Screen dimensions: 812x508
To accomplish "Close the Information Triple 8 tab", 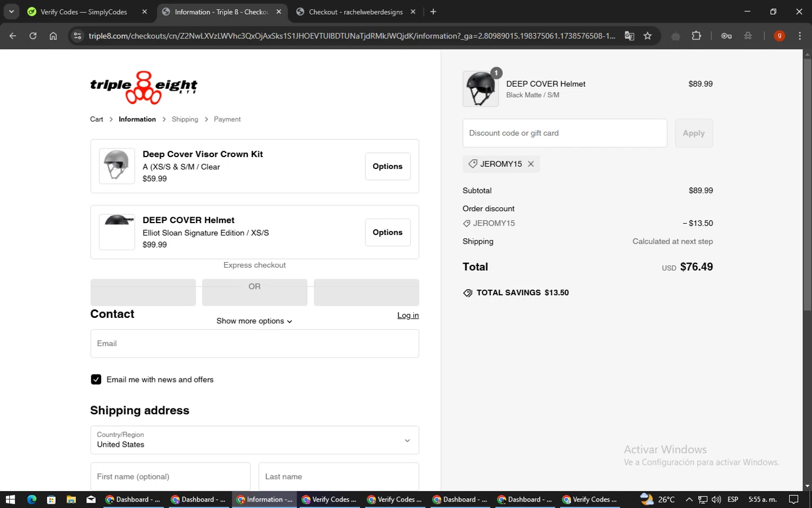I will [279, 11].
